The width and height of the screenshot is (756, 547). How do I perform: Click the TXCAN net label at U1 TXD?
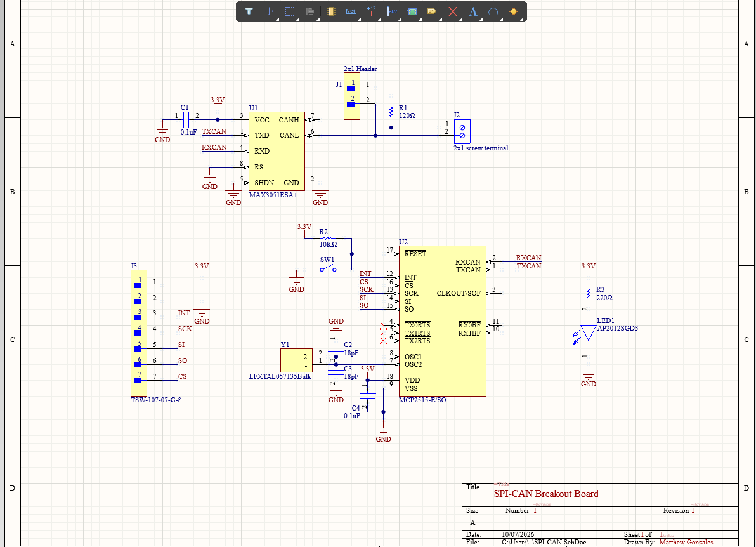(x=214, y=132)
